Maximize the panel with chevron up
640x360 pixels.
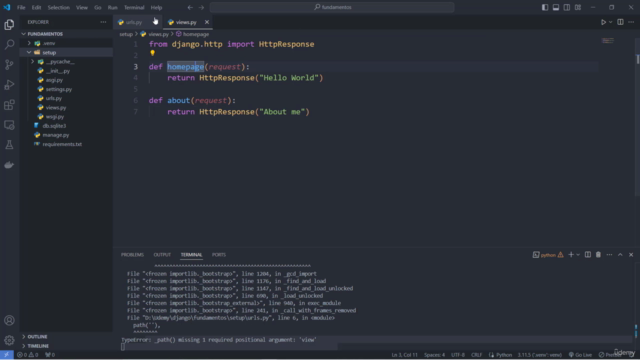(620, 255)
